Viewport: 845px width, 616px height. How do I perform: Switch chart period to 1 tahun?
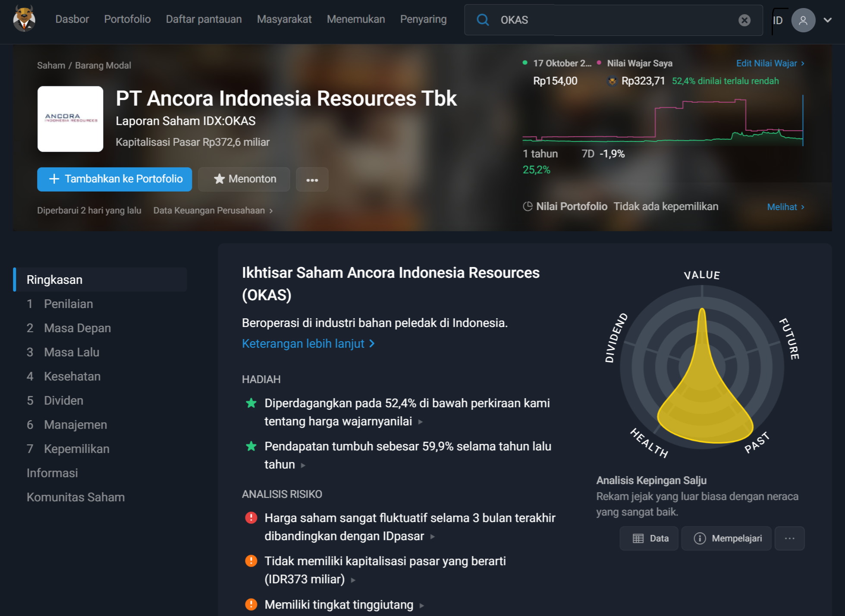540,154
